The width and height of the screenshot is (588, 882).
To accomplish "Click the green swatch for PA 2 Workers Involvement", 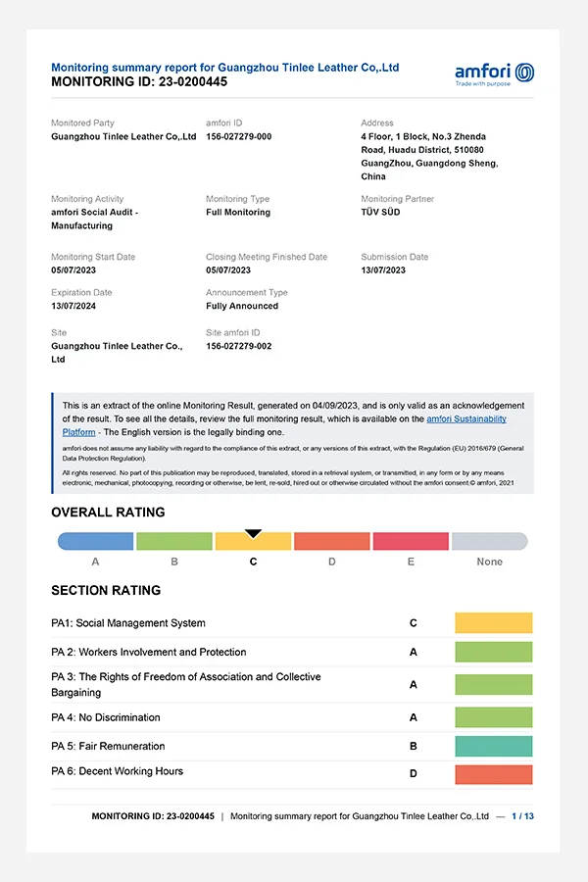I will (493, 652).
